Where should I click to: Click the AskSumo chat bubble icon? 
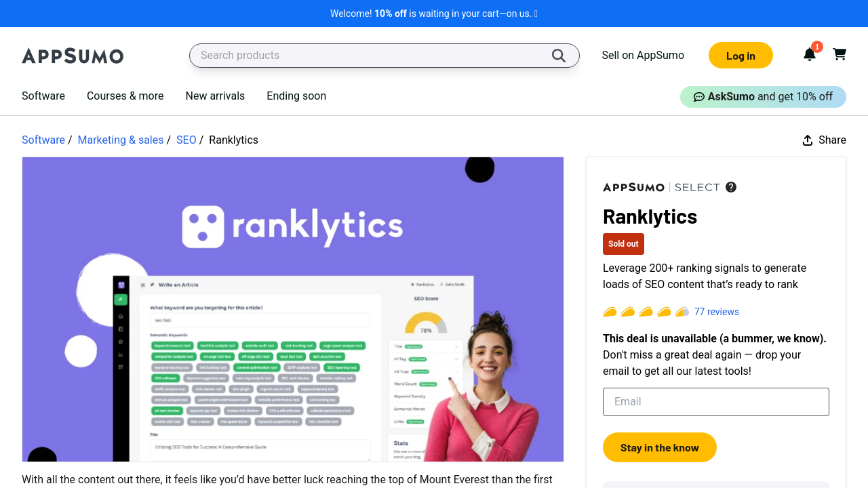point(698,97)
